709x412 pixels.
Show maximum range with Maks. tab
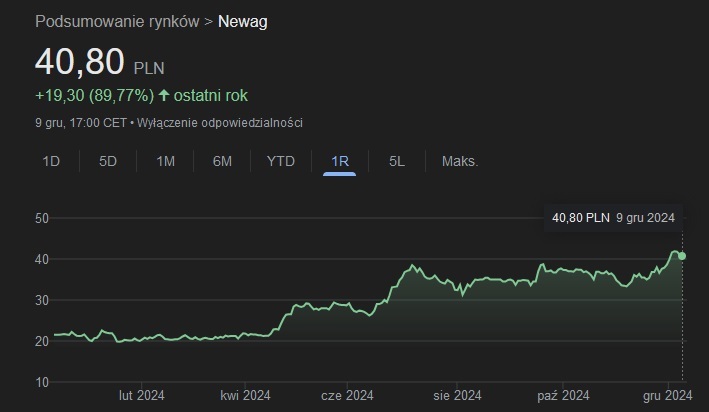[460, 161]
